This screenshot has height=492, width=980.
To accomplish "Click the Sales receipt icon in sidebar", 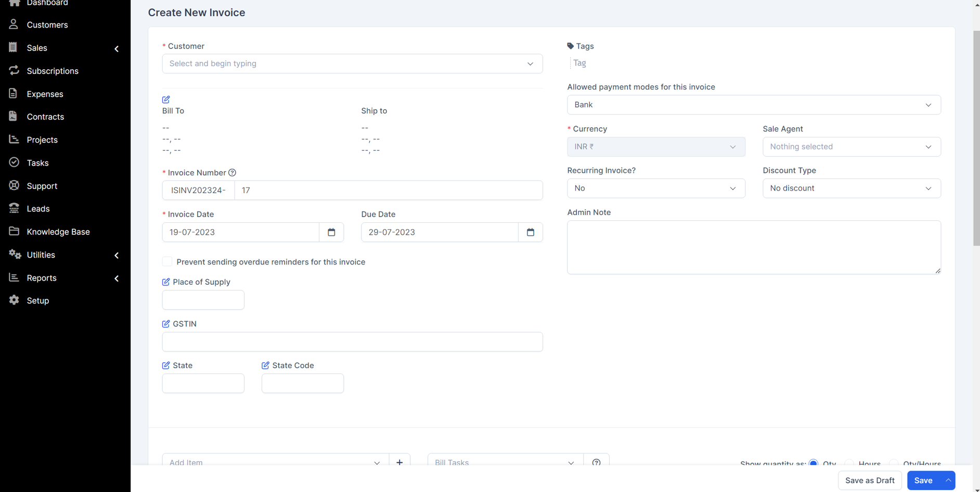I will pos(13,47).
